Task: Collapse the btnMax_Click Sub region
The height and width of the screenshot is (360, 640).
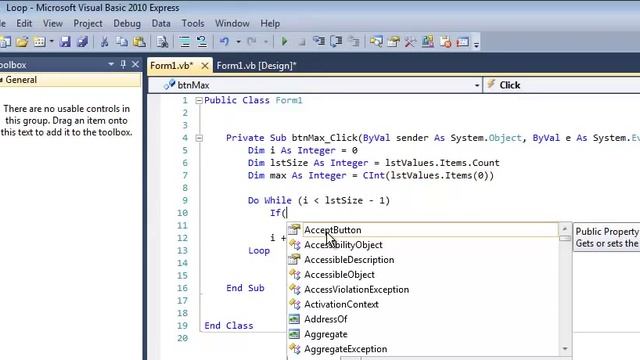Action: [199, 138]
